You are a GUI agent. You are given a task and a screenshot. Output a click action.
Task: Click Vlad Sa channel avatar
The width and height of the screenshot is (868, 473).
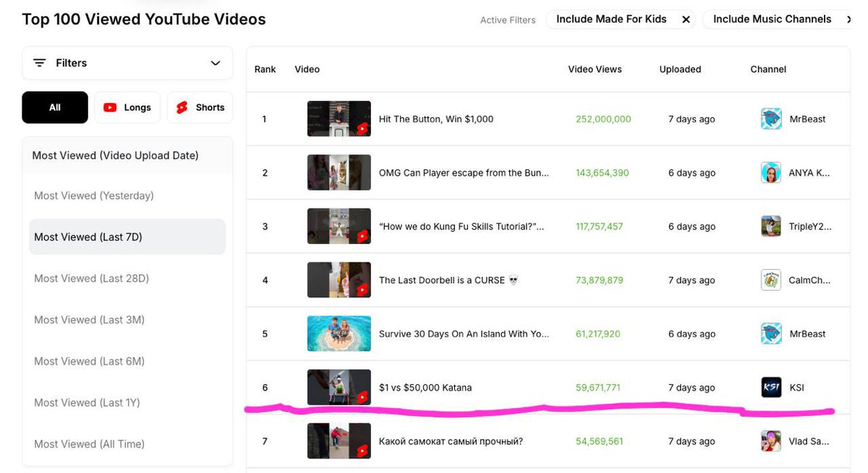coord(771,441)
